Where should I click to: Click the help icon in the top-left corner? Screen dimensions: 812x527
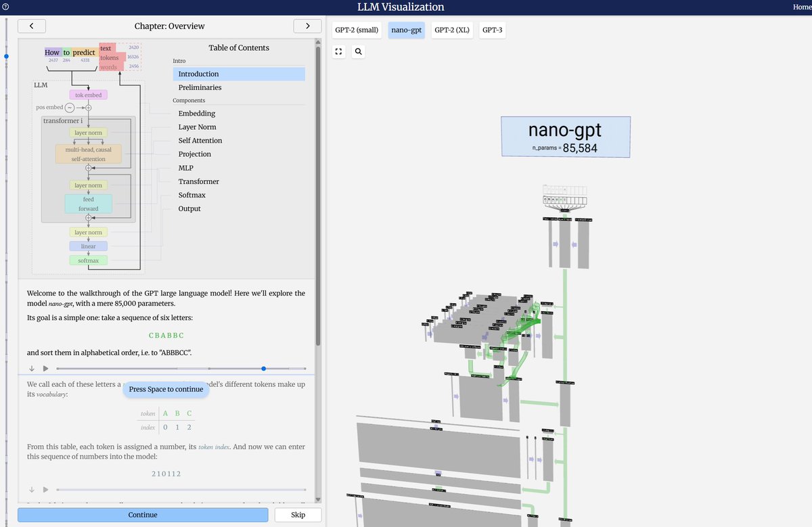coord(5,7)
